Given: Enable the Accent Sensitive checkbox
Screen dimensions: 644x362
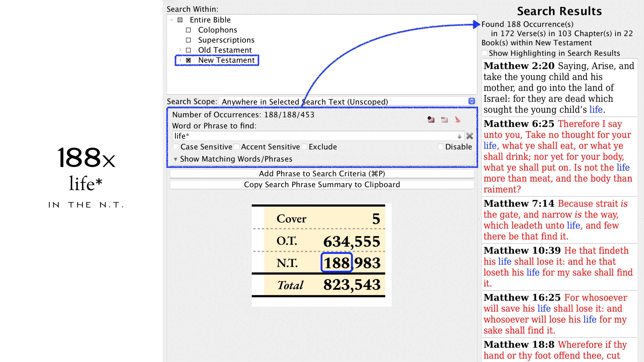Looking at the screenshot, I should 236,147.
